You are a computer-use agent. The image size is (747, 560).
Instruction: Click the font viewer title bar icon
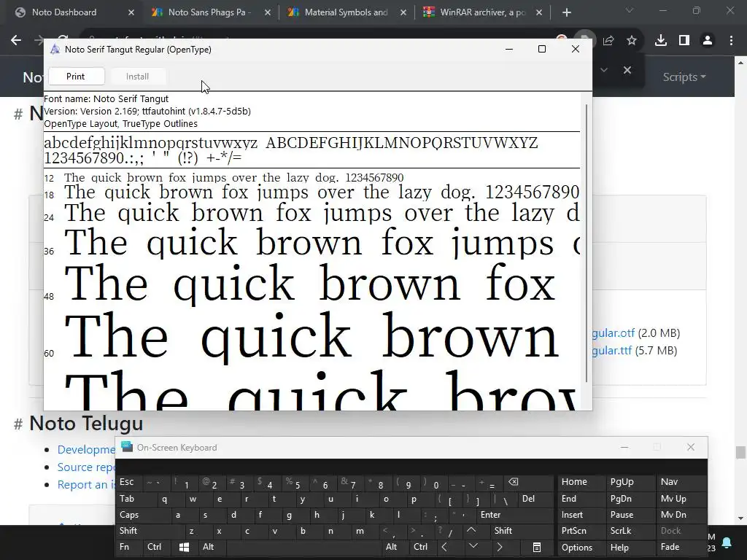coord(55,49)
